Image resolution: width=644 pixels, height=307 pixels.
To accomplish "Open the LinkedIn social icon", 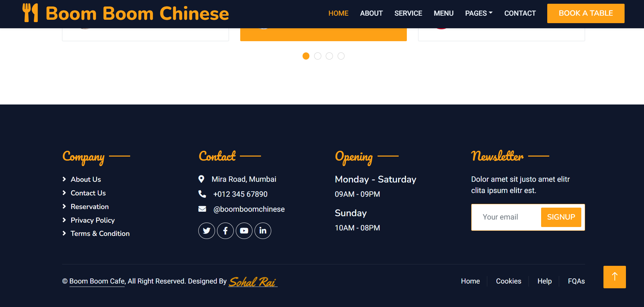I will click(263, 231).
